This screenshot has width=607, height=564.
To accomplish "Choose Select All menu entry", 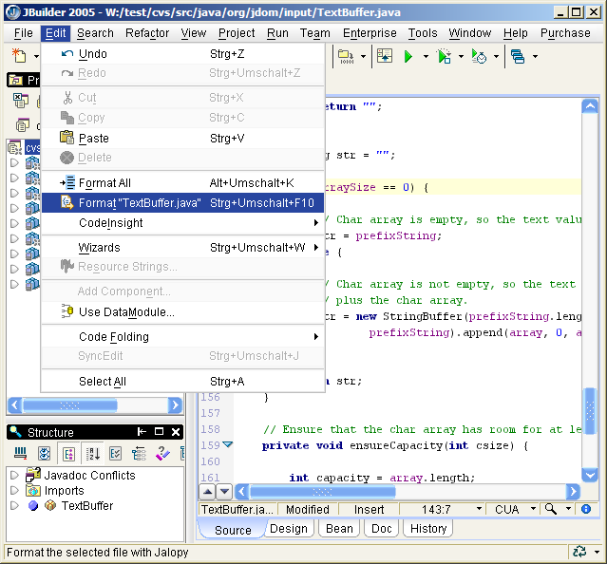I will tap(182, 381).
